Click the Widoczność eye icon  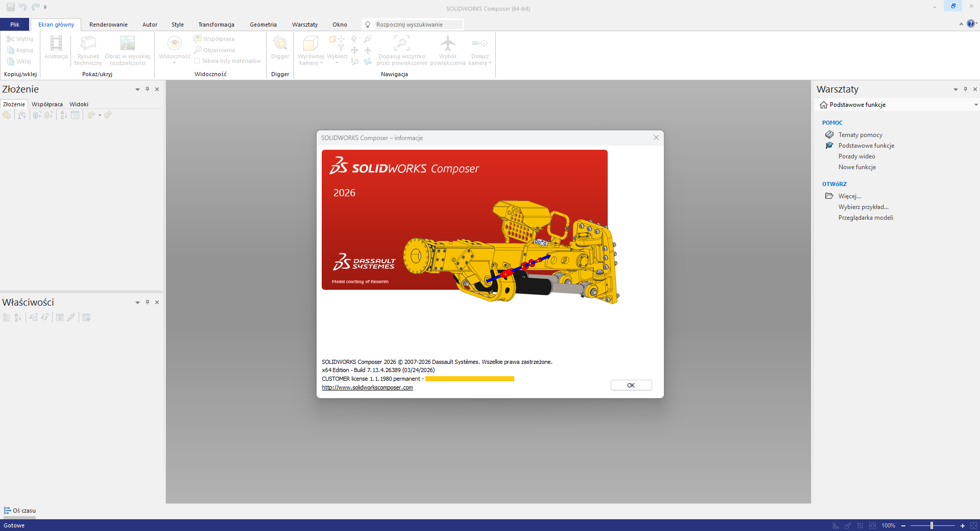pyautogui.click(x=175, y=43)
